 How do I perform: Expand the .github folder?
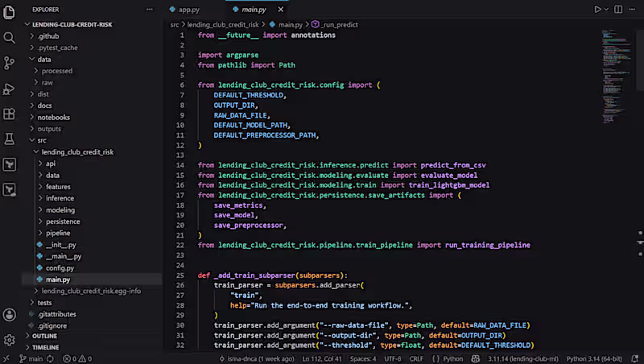click(48, 36)
